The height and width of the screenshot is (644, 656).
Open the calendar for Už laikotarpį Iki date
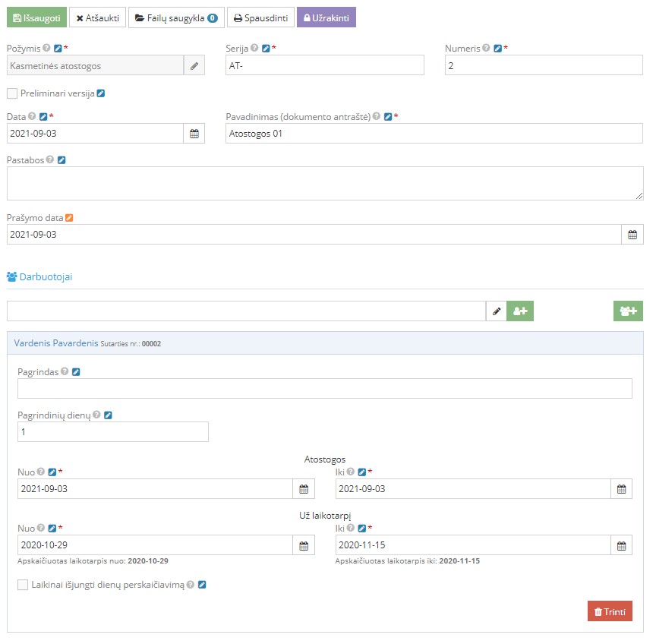point(621,545)
